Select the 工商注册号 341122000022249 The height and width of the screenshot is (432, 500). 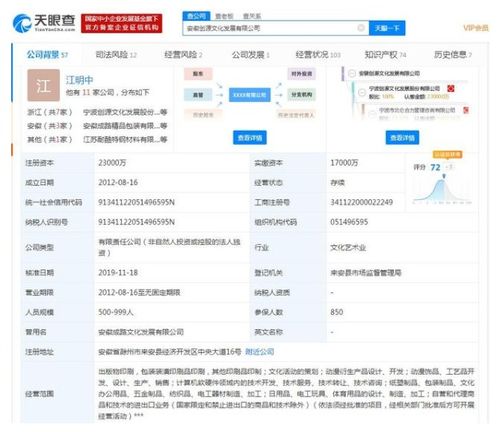[361, 202]
